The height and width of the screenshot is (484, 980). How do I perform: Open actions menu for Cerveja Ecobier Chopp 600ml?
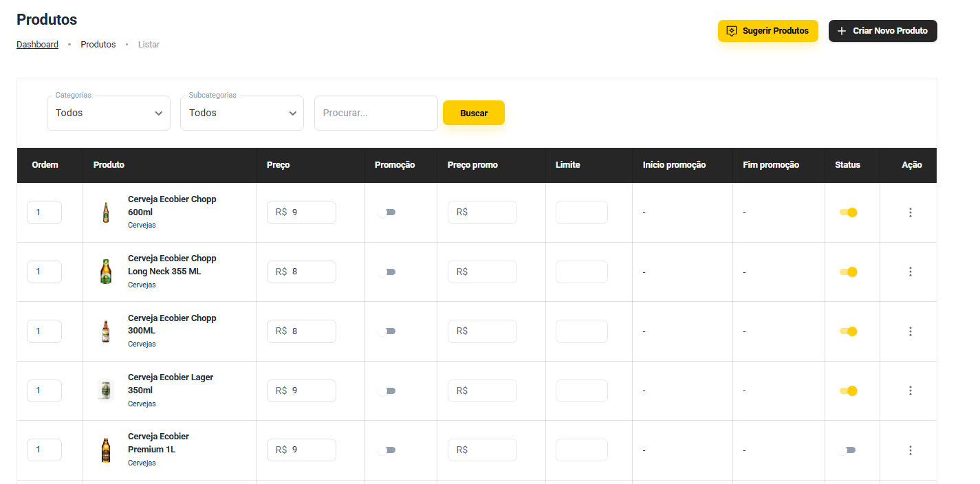point(911,212)
